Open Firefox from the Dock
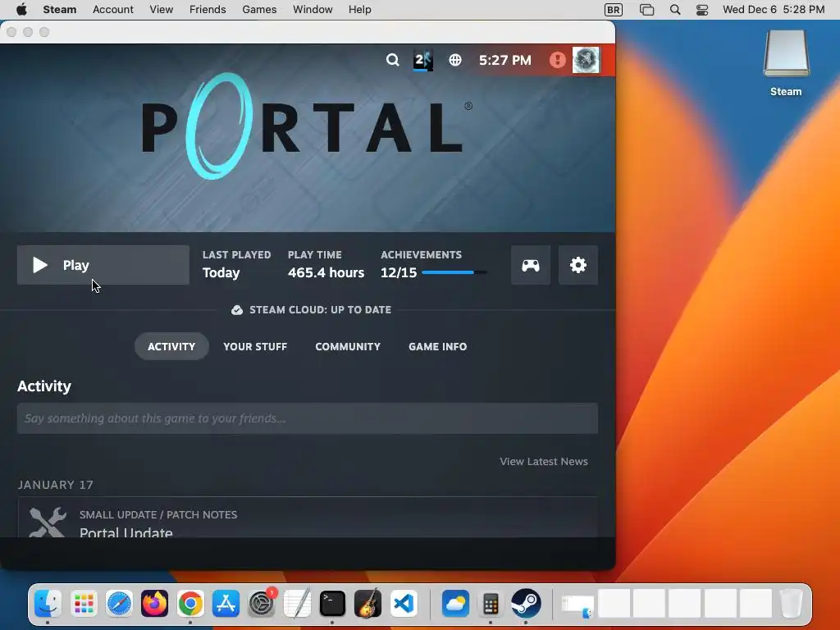The height and width of the screenshot is (630, 840). tap(154, 604)
